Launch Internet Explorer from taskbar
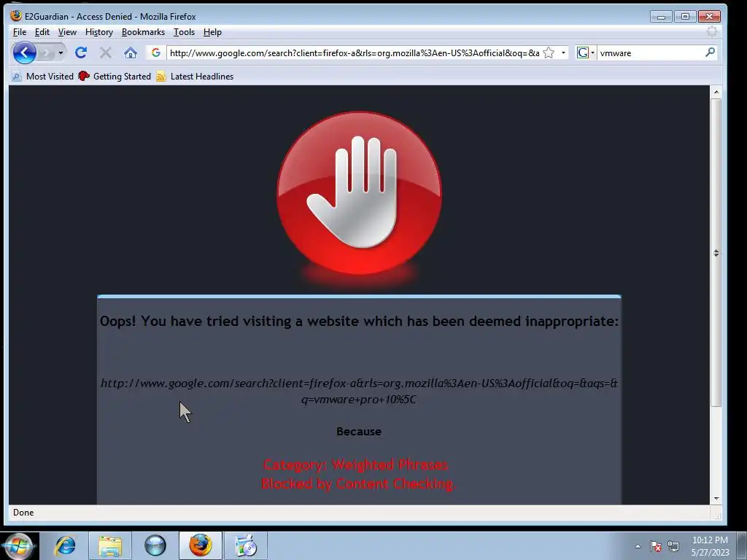This screenshot has height=560, width=747. [65, 545]
